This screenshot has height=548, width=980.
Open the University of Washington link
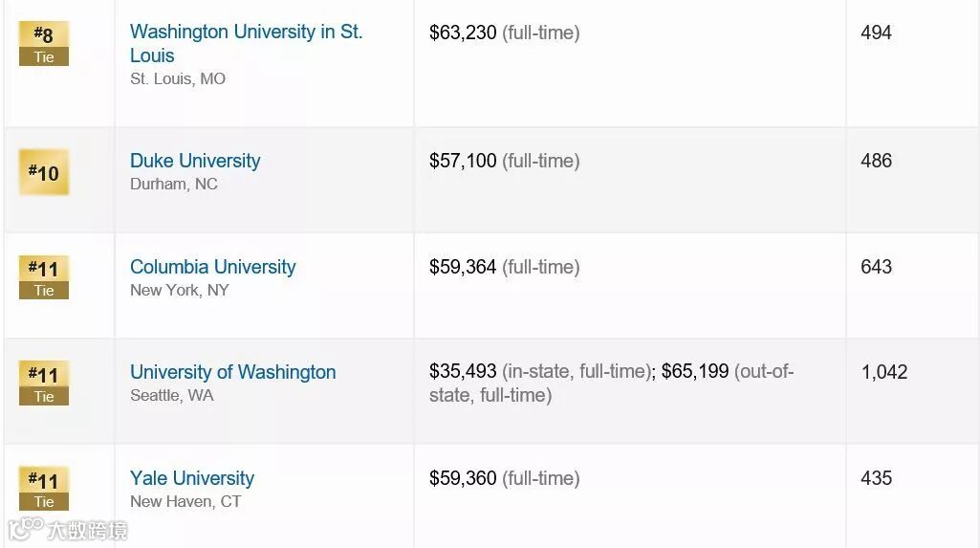232,372
